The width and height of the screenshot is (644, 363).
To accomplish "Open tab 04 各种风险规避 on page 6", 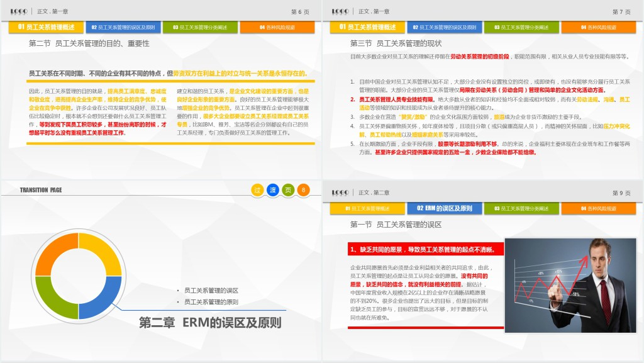I will [x=277, y=28].
